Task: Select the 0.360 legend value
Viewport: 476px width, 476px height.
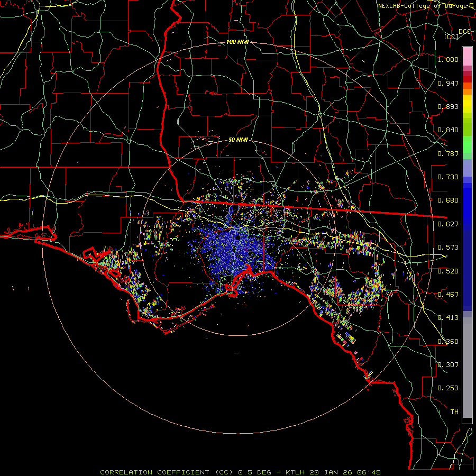Action: tap(448, 342)
